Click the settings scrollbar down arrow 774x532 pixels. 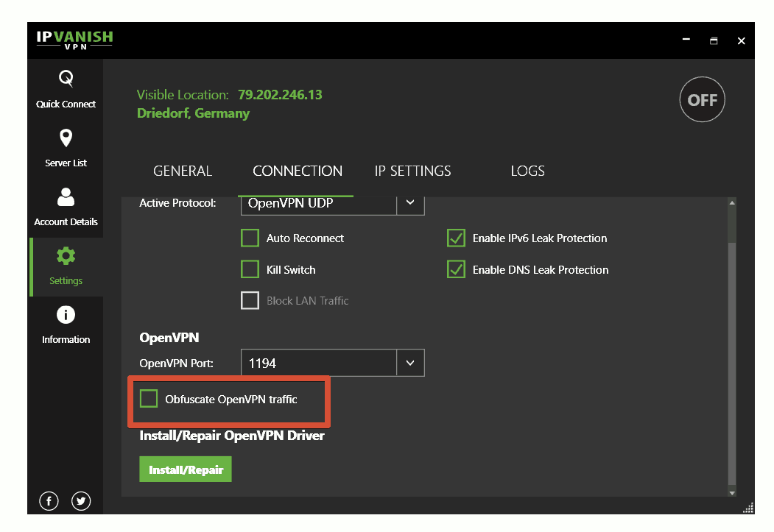732,492
